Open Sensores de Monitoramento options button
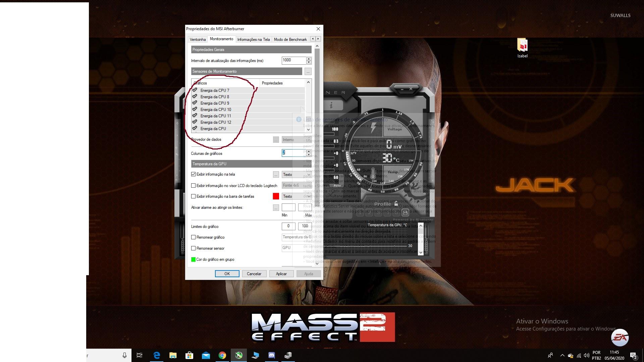The width and height of the screenshot is (644, 362). coord(308,71)
